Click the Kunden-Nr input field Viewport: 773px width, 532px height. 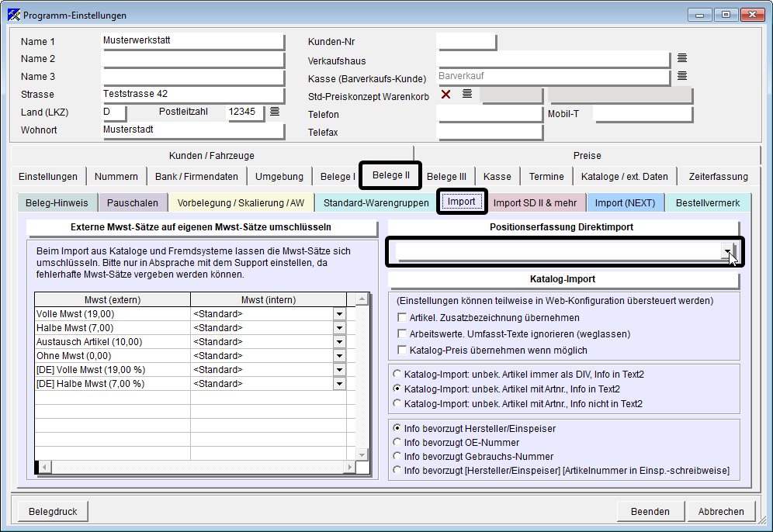466,41
